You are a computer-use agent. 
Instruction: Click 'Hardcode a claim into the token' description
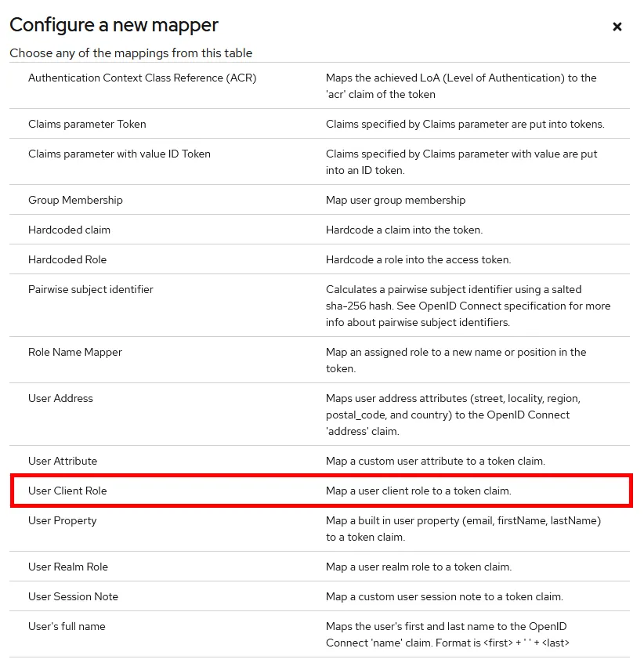click(404, 230)
